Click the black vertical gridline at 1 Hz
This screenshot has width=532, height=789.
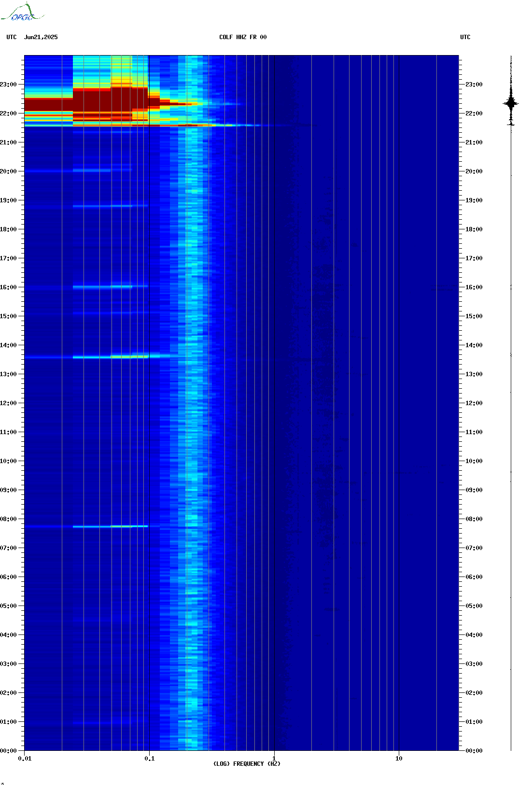pyautogui.click(x=274, y=403)
